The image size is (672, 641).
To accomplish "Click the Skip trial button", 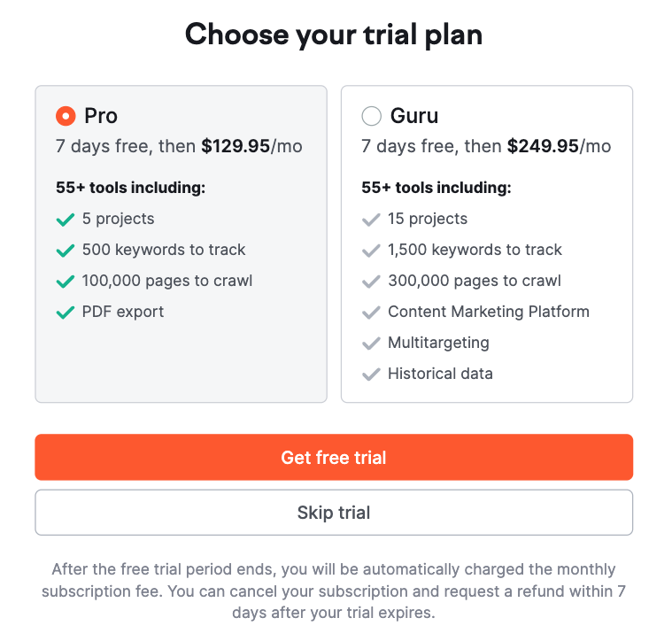I will coord(334,513).
